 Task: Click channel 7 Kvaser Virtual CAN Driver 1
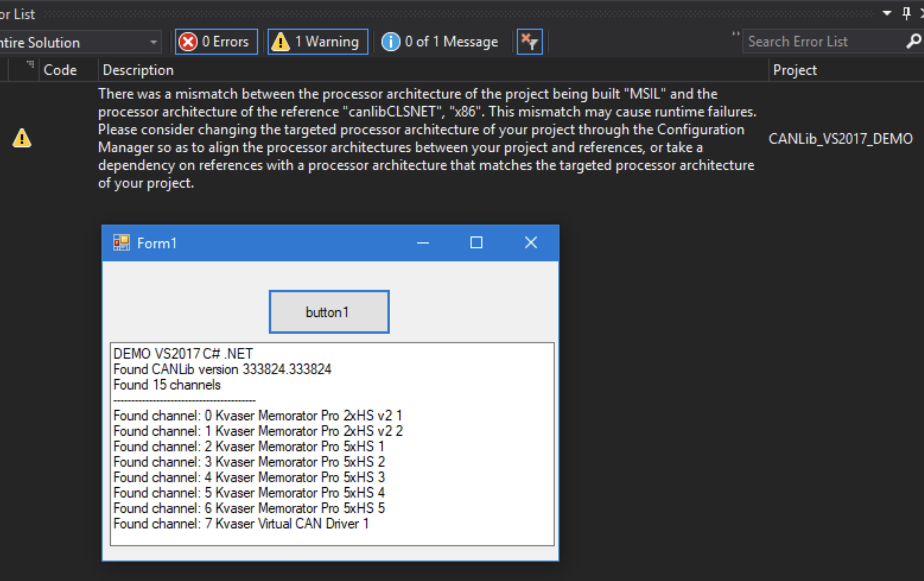coord(241,523)
